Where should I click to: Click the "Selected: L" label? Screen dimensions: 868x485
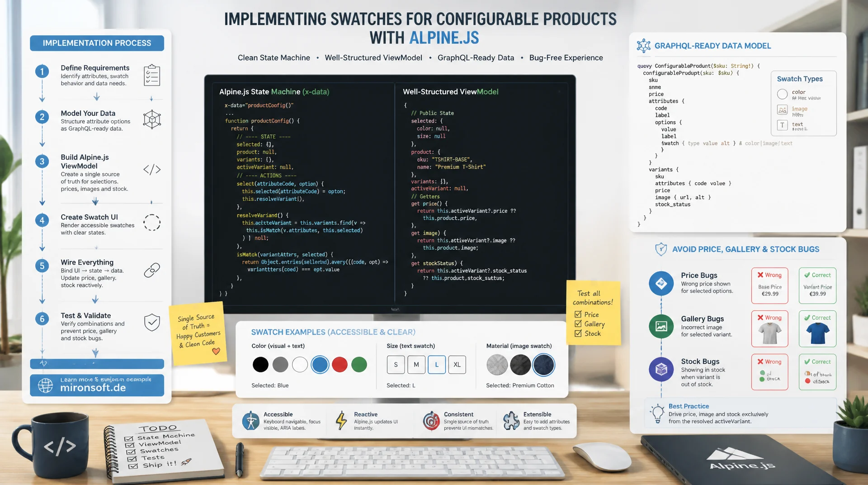click(401, 385)
